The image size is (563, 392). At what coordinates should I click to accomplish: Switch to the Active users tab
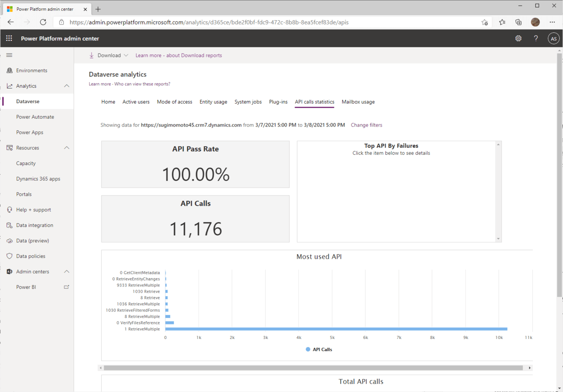click(x=136, y=102)
